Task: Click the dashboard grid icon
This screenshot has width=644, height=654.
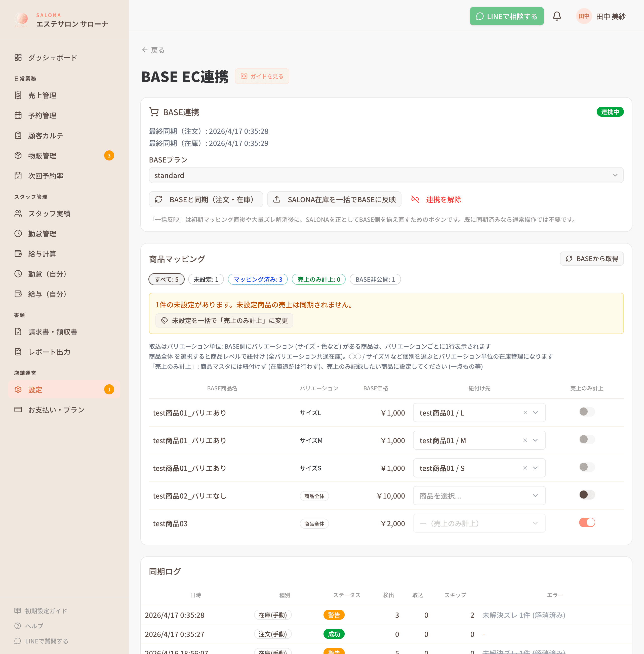Action: point(18,58)
